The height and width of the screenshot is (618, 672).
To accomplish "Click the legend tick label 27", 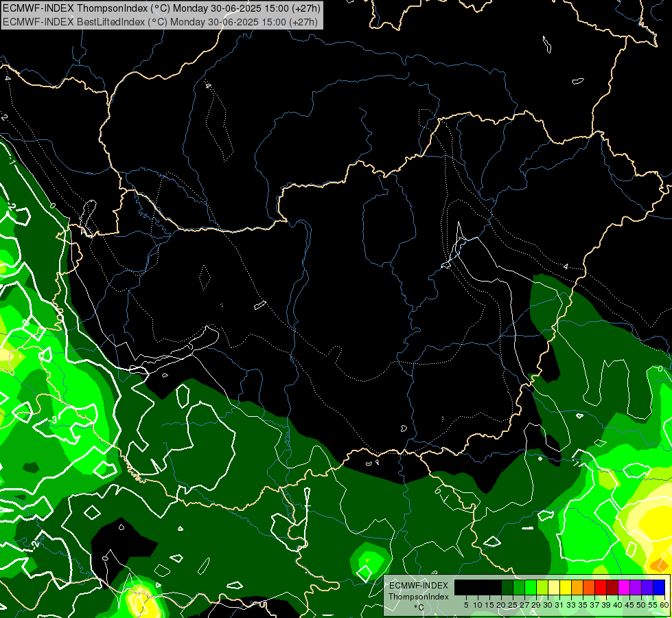I will pos(524,605).
